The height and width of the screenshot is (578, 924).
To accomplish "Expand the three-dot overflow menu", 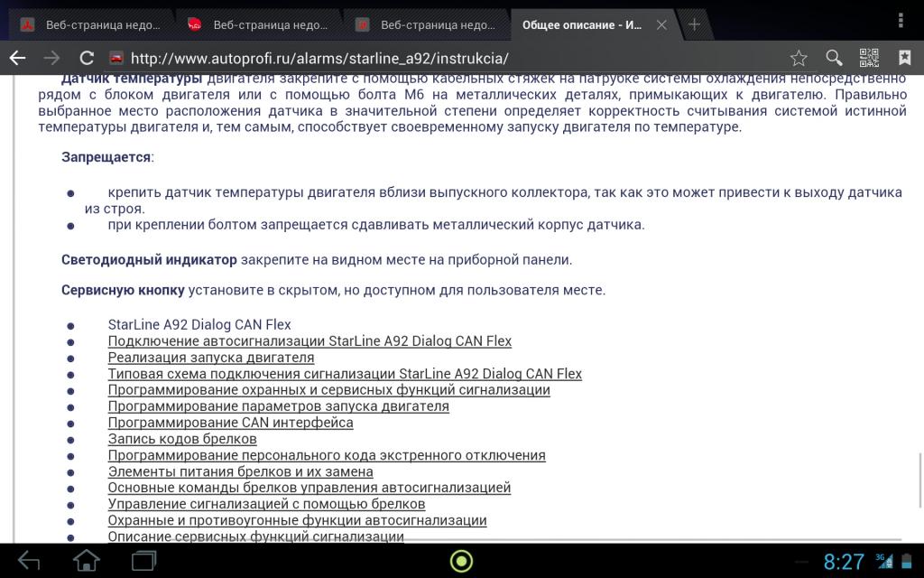I will tap(902, 20).
